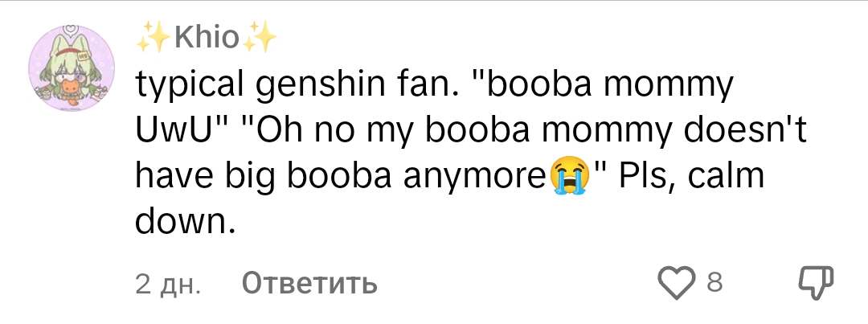Click the sparkle emoji after Khio

[x=260, y=38]
